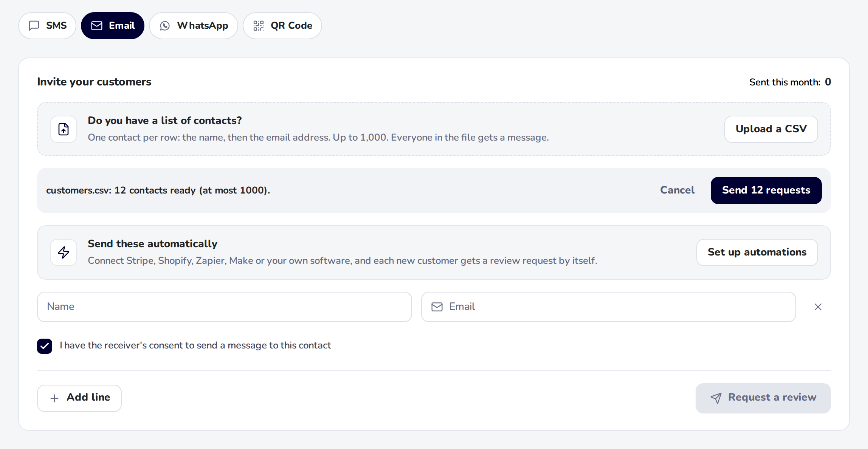Focus the Email address input field

tap(609, 307)
